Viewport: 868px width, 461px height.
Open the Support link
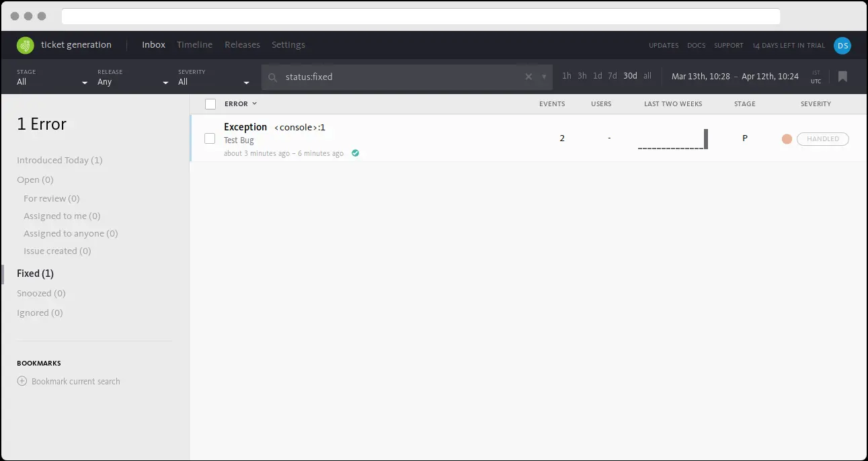[x=729, y=46]
